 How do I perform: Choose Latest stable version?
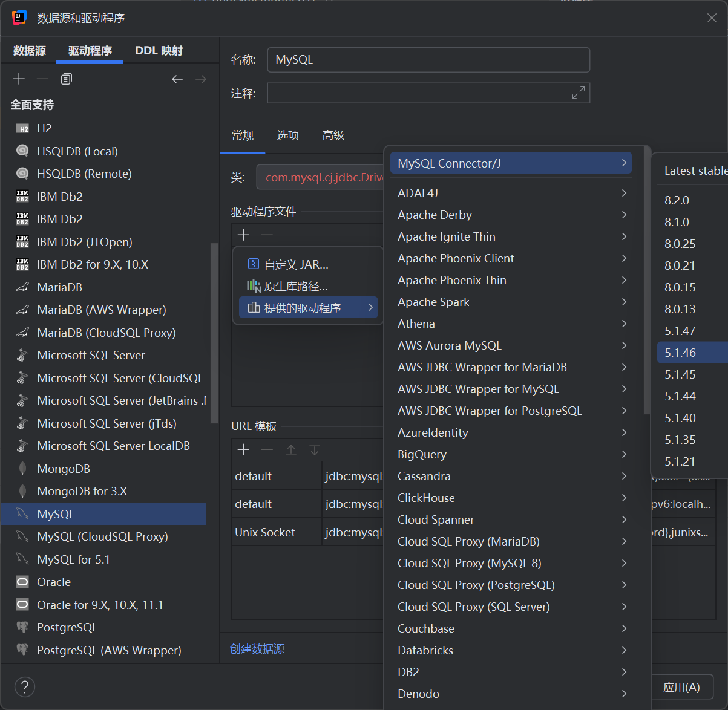click(692, 171)
